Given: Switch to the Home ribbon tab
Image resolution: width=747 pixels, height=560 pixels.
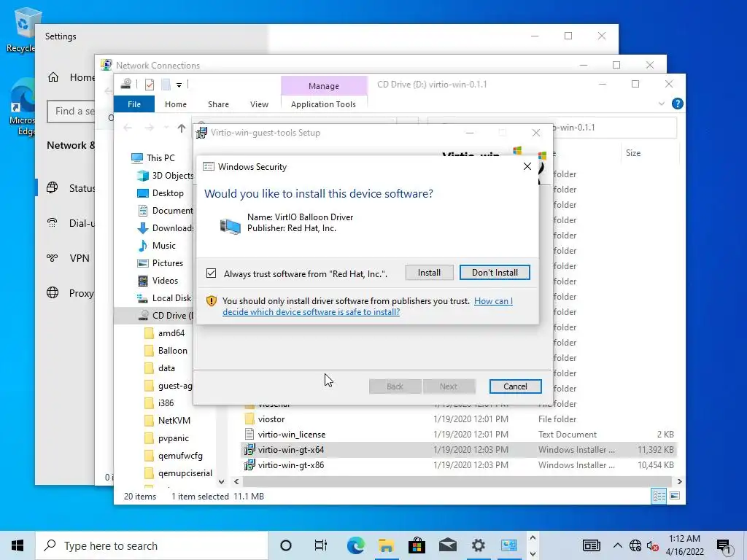Looking at the screenshot, I should tap(176, 104).
